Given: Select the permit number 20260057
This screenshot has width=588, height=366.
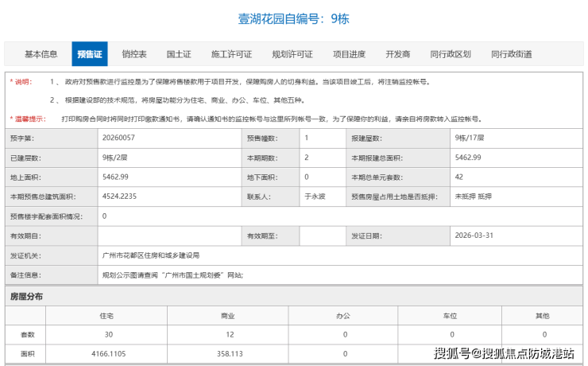Looking at the screenshot, I should [118, 138].
